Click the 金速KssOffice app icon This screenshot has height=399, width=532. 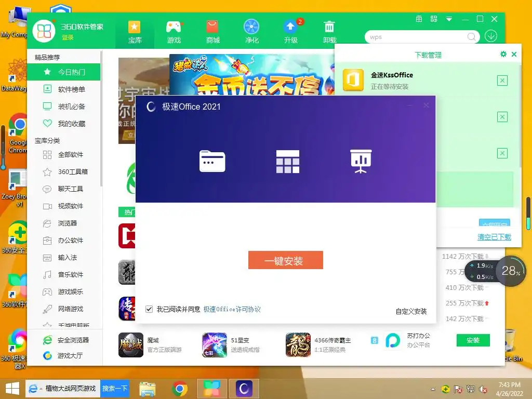(x=353, y=80)
